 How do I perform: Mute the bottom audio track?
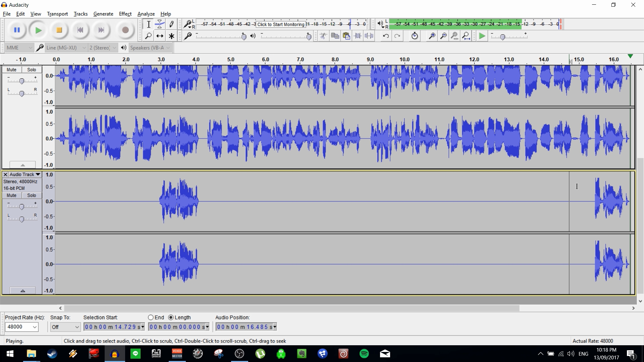[11, 195]
